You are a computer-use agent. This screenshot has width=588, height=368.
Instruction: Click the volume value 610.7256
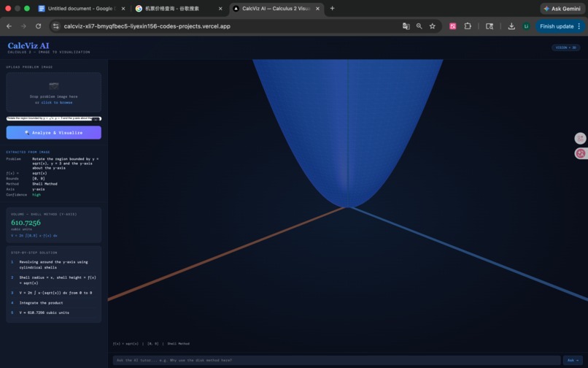[x=26, y=222]
